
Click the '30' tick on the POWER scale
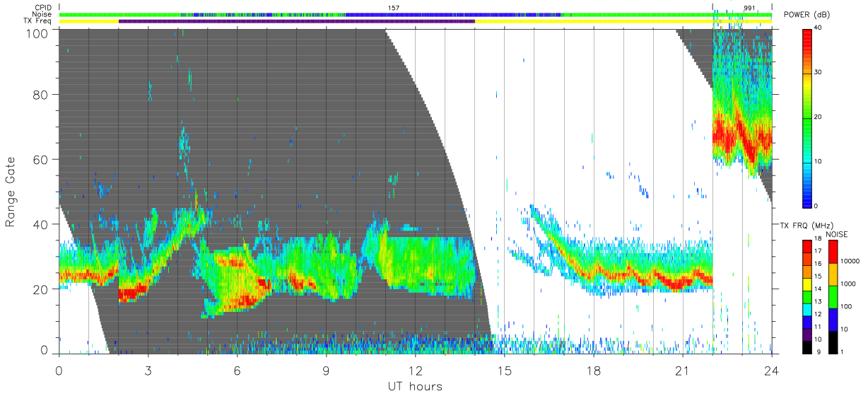pyautogui.click(x=819, y=72)
